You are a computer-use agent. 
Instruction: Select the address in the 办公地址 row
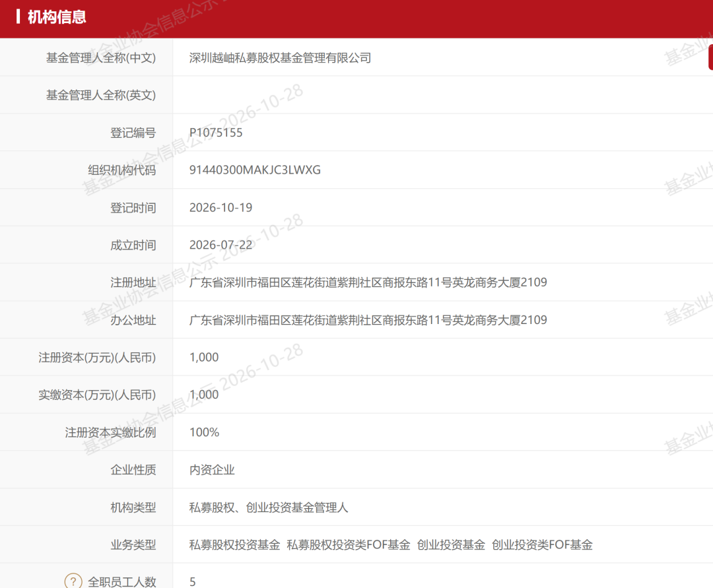click(368, 320)
